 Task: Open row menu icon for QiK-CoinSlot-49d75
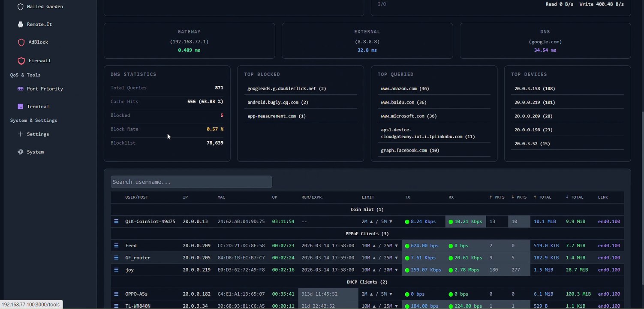pyautogui.click(x=116, y=221)
